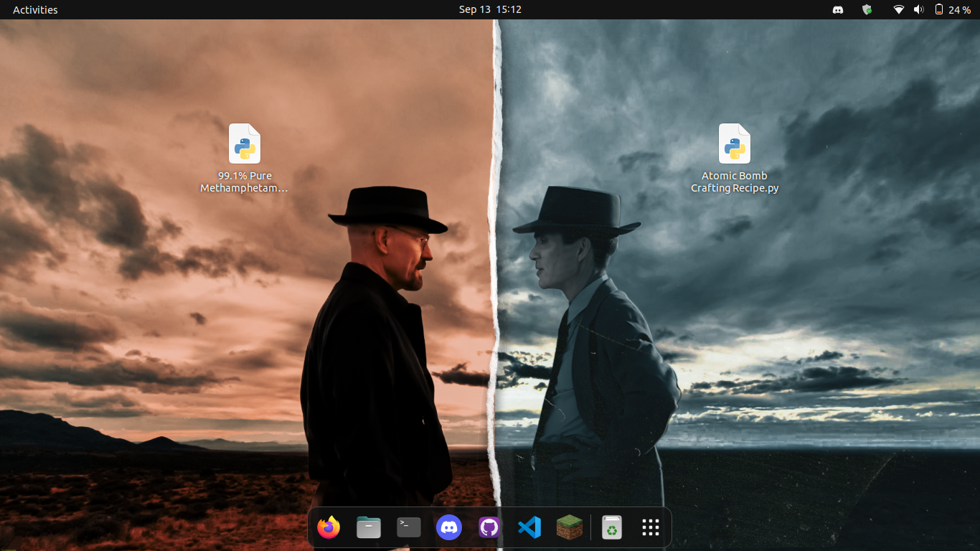Screen dimensions: 980x551
Task: Click the Discord icon in the dock
Action: pyautogui.click(x=449, y=527)
